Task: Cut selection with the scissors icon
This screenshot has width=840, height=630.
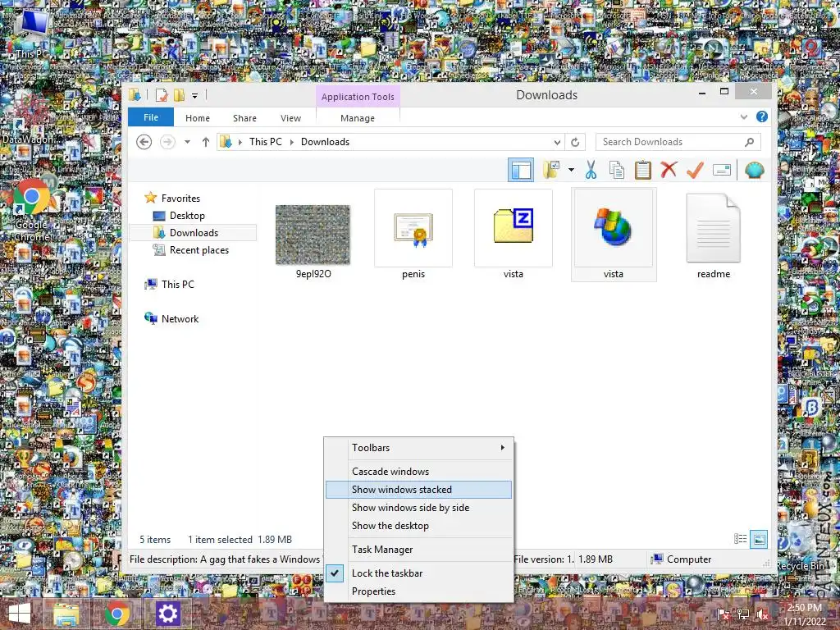Action: (591, 171)
